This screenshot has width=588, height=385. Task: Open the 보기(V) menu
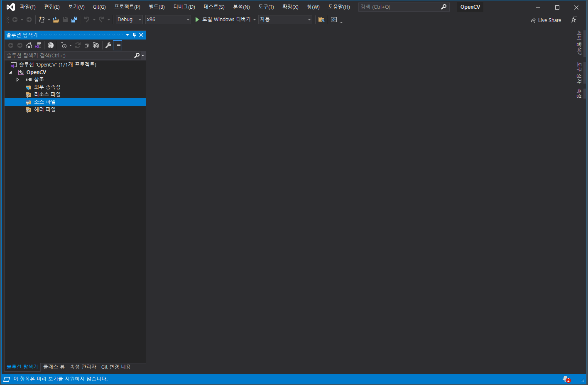pos(76,7)
